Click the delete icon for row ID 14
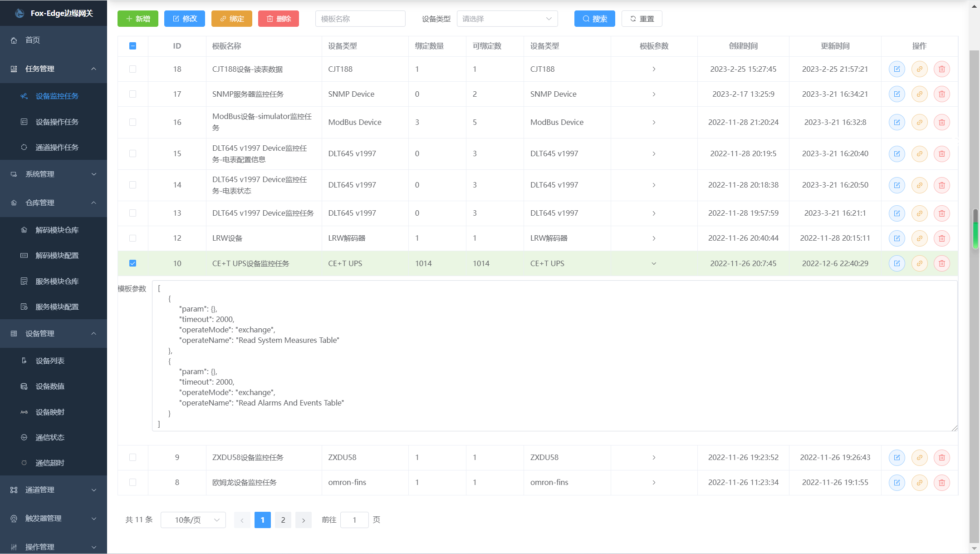 click(x=942, y=185)
